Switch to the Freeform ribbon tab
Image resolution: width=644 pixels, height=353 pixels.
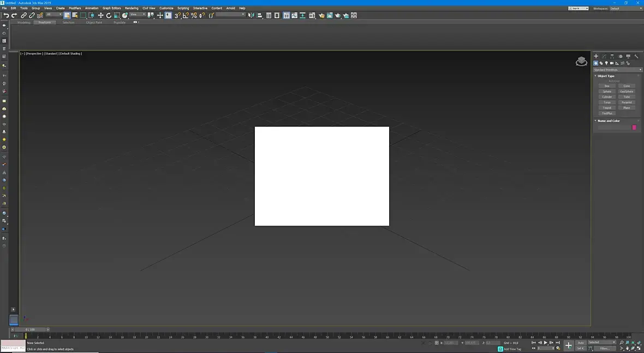(x=45, y=22)
